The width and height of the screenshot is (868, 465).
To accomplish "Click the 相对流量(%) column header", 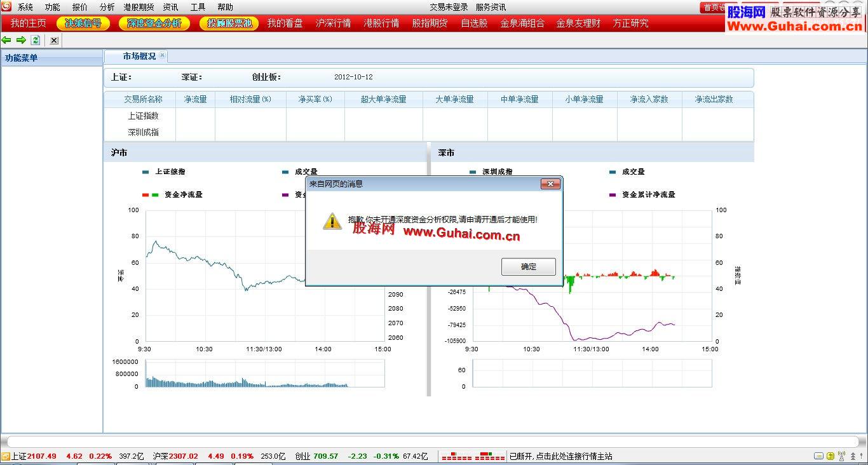I will coord(250,99).
